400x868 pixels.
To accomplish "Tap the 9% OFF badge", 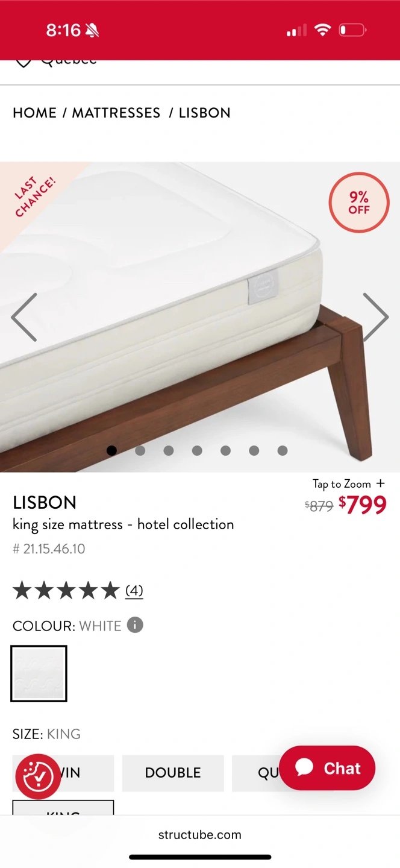I will pyautogui.click(x=359, y=203).
